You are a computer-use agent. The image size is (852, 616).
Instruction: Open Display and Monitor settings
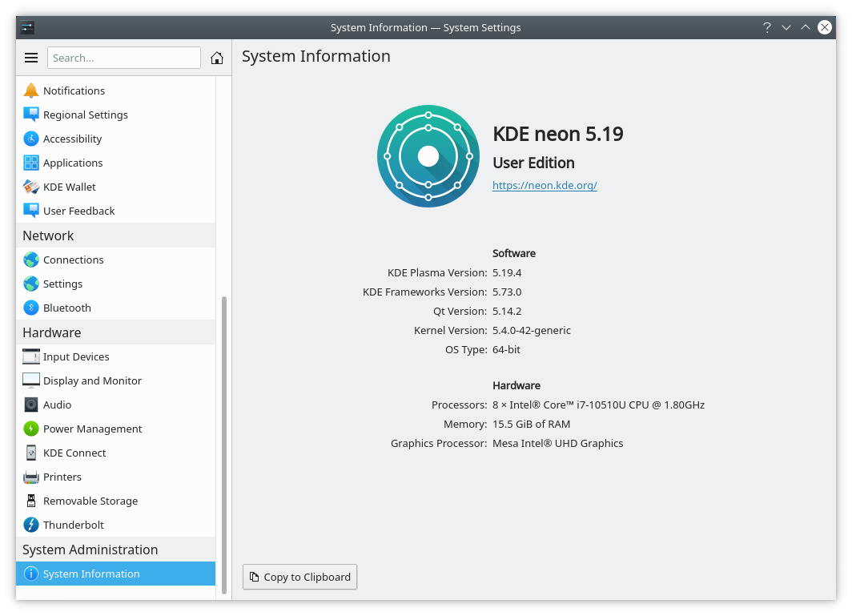point(116,380)
